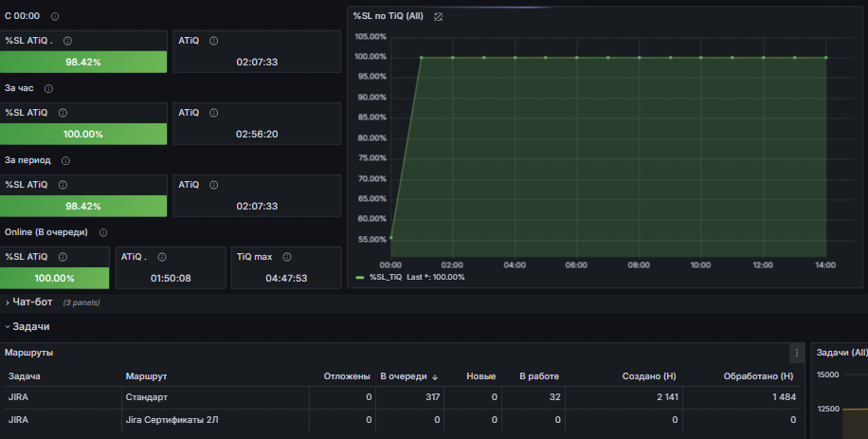The image size is (868, 439).
Task: Open info for %SL ATiQ in С 00:00 section
Action: (67, 41)
